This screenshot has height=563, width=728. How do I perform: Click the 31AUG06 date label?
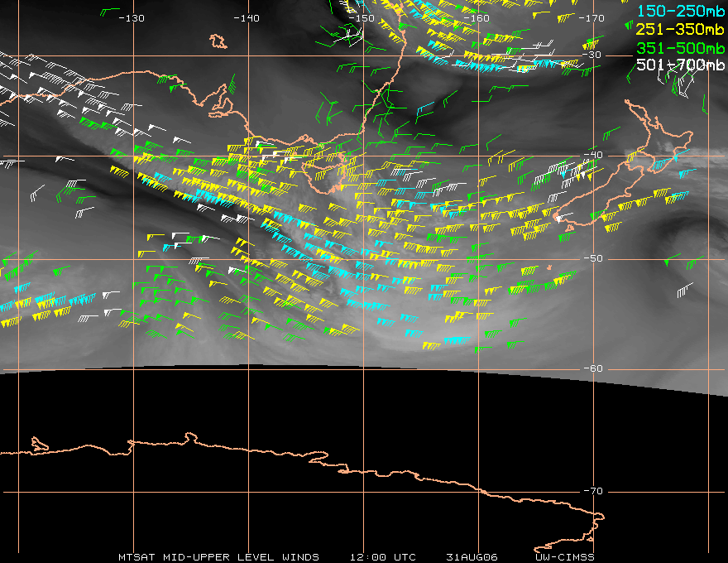(472, 557)
